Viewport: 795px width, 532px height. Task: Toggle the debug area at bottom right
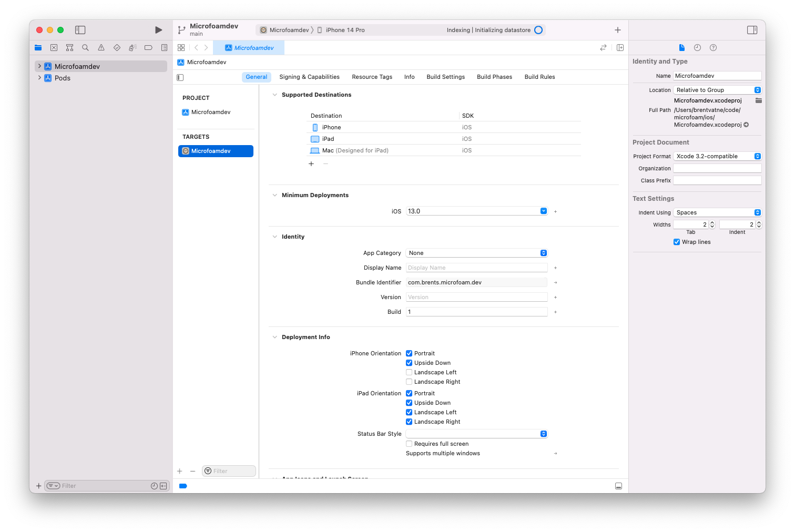pos(618,486)
